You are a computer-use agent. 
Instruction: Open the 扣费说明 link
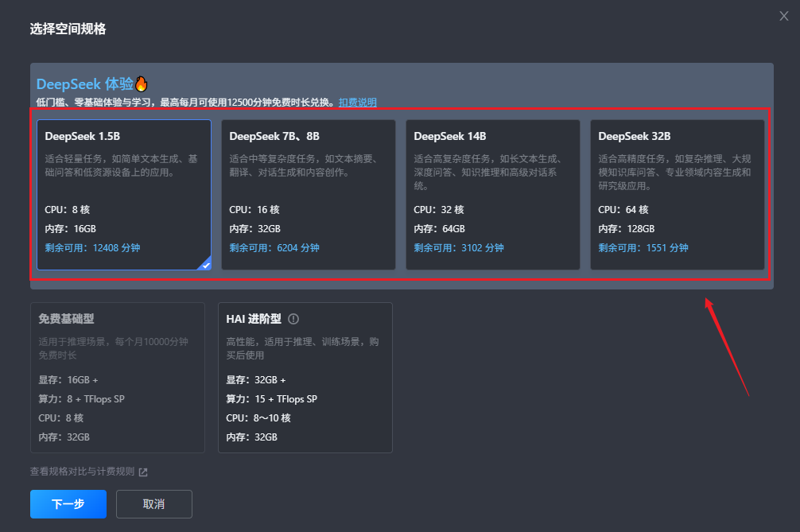click(x=358, y=103)
